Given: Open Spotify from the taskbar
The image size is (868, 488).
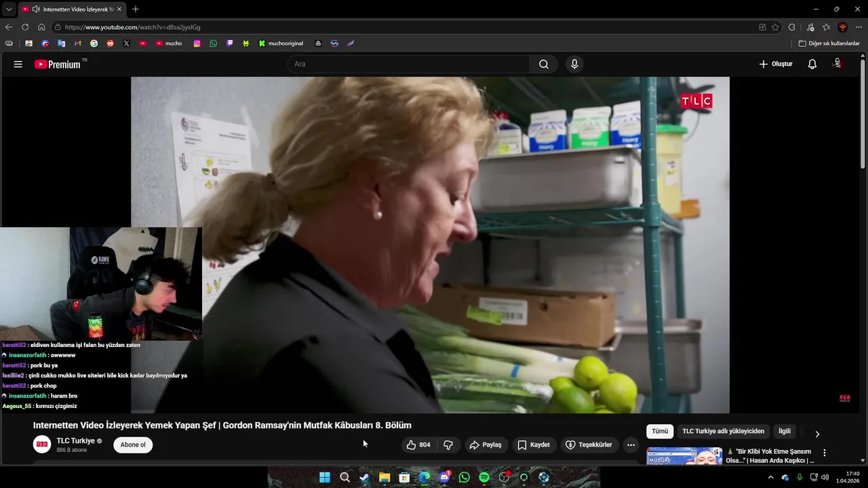Looking at the screenshot, I should coord(484,477).
